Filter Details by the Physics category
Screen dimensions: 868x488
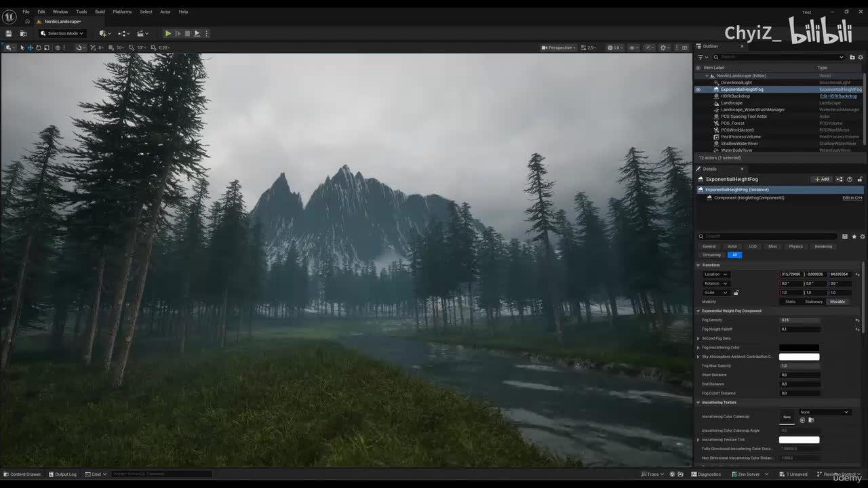[x=795, y=247]
